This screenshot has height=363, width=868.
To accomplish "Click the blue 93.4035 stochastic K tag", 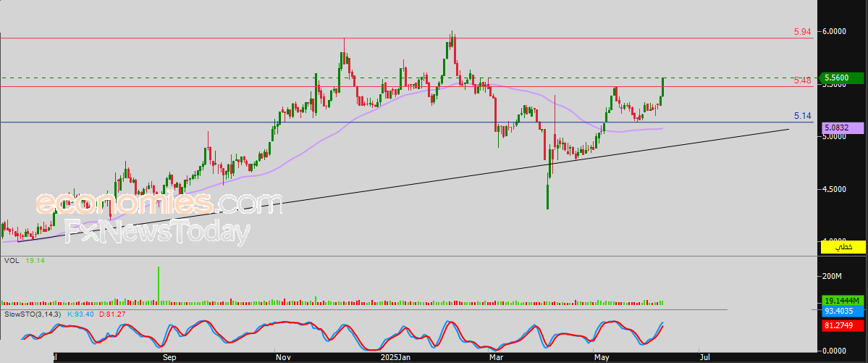I will 842,310.
